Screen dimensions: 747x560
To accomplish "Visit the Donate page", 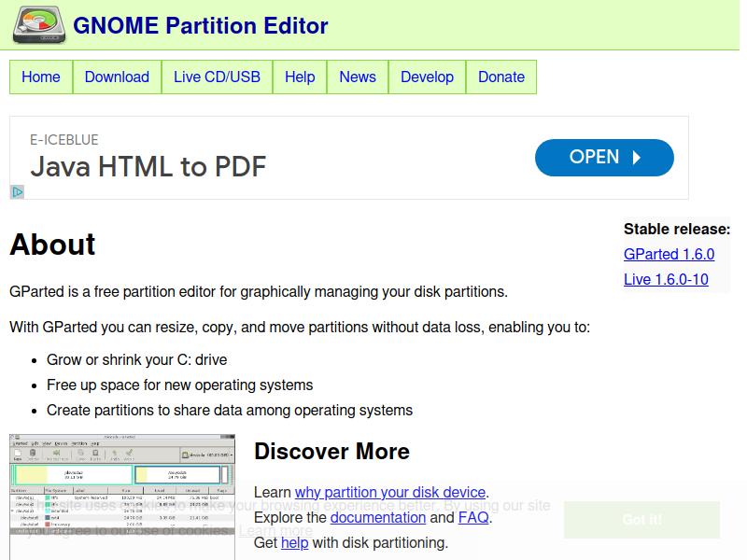I will [501, 77].
